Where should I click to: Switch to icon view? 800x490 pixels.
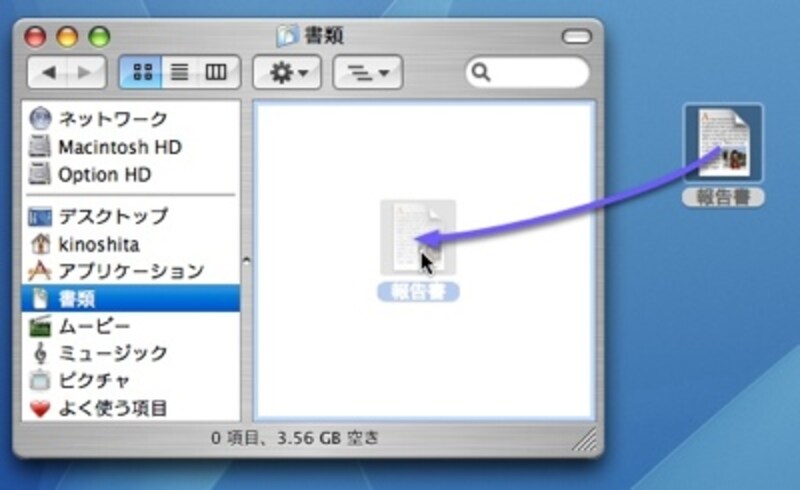[141, 72]
